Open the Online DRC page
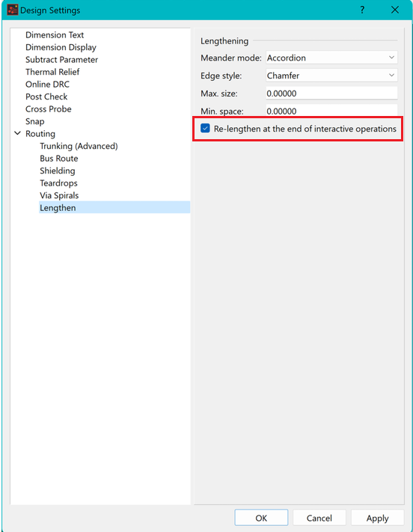This screenshot has height=532, width=413. [47, 84]
